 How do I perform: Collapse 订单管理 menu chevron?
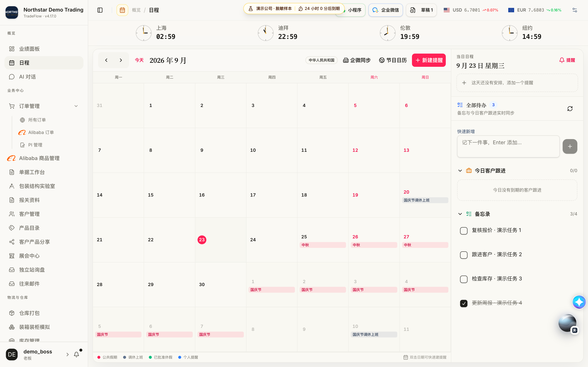coord(76,106)
